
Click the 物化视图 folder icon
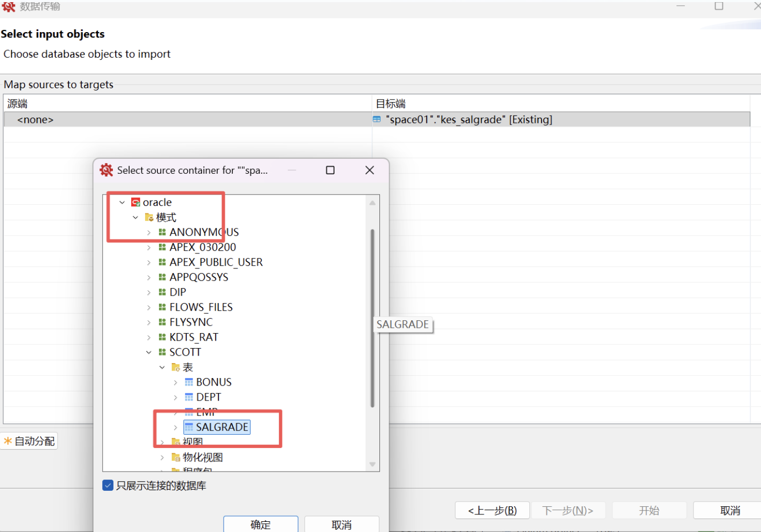(x=176, y=457)
